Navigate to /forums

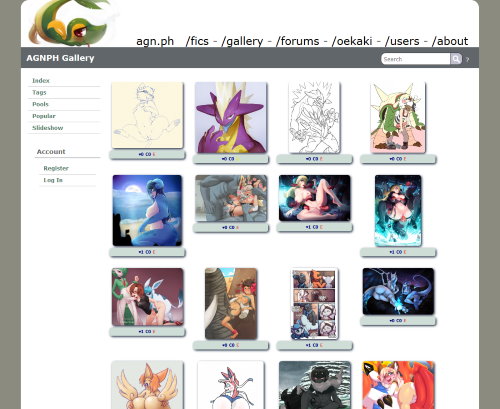[298, 41]
